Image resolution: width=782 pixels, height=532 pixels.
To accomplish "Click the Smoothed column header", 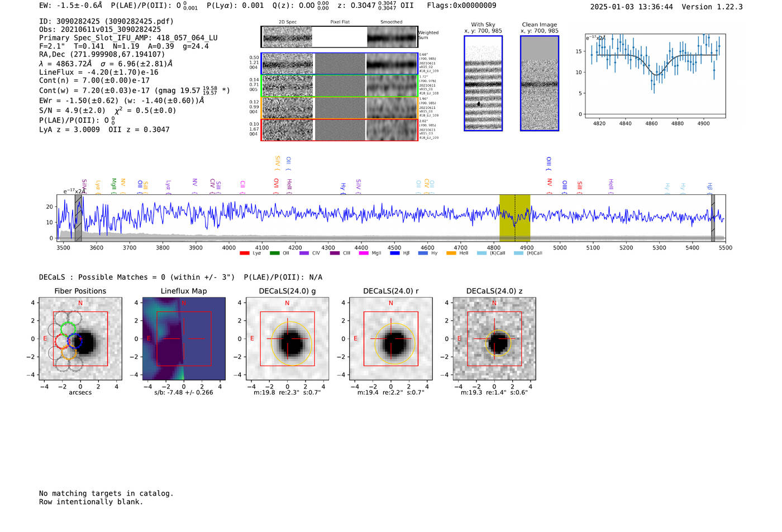I will tap(392, 22).
